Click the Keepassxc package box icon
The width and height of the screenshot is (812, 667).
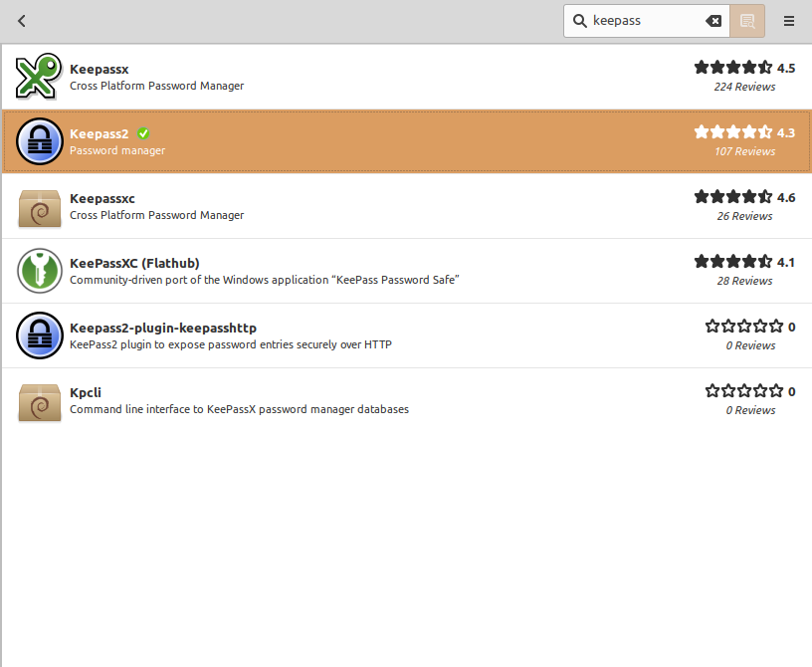(x=40, y=207)
